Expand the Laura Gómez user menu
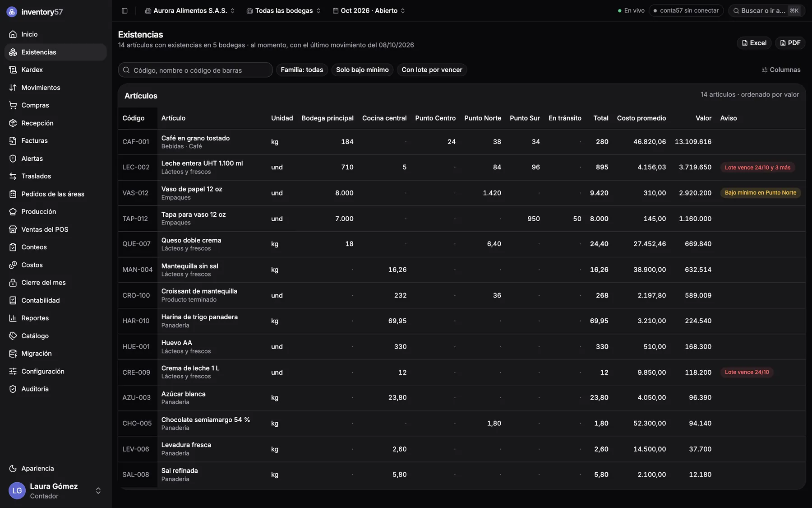Viewport: 812px width, 508px height. [55, 491]
